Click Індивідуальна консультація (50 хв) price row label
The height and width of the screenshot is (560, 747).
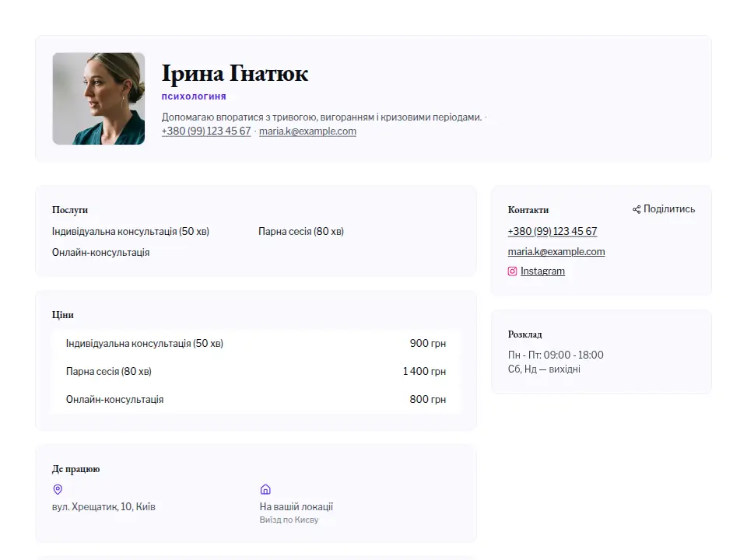coord(145,343)
